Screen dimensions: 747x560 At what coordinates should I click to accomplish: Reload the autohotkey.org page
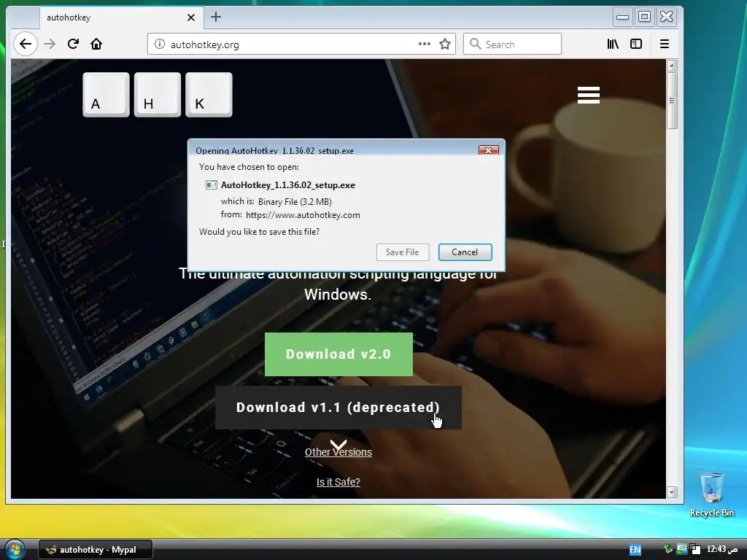pos(73,44)
